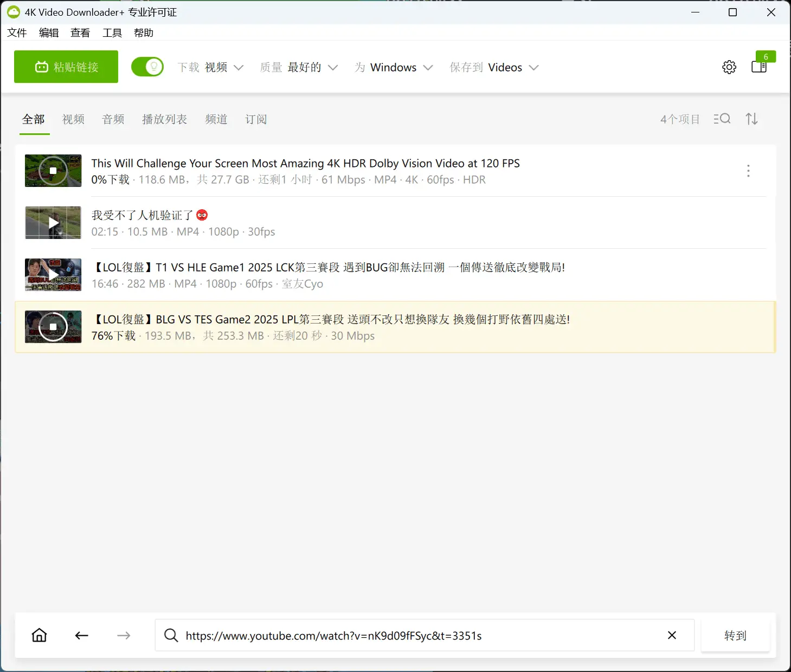Click the forward arrow in browser bar
The height and width of the screenshot is (672, 791).
[124, 635]
